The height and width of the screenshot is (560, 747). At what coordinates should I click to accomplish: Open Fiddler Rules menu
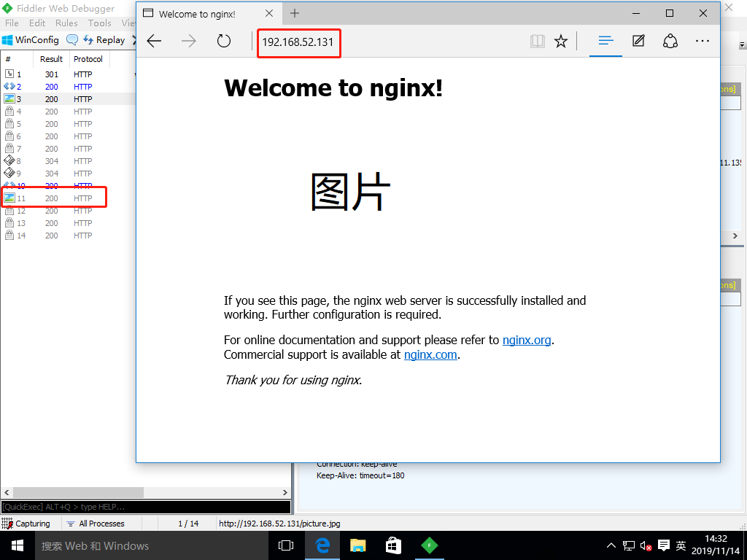pyautogui.click(x=66, y=23)
